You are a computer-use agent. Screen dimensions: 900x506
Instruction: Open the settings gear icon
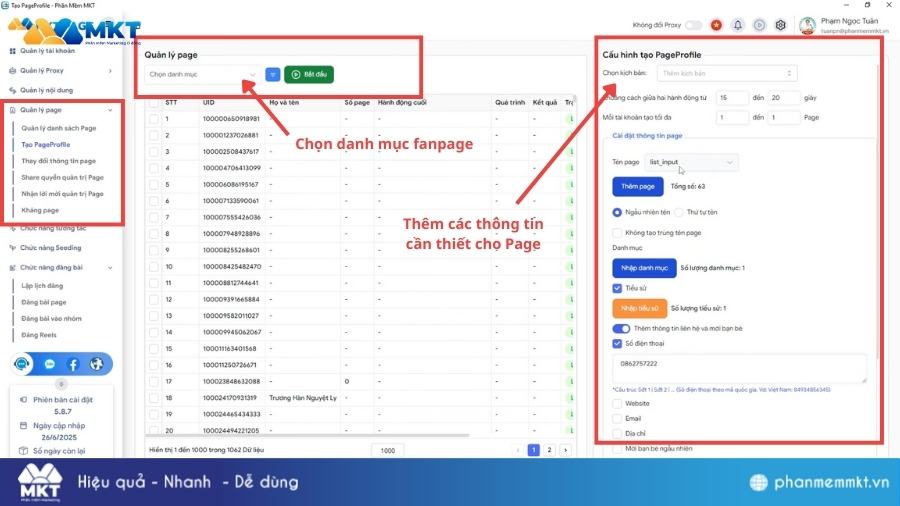click(781, 25)
